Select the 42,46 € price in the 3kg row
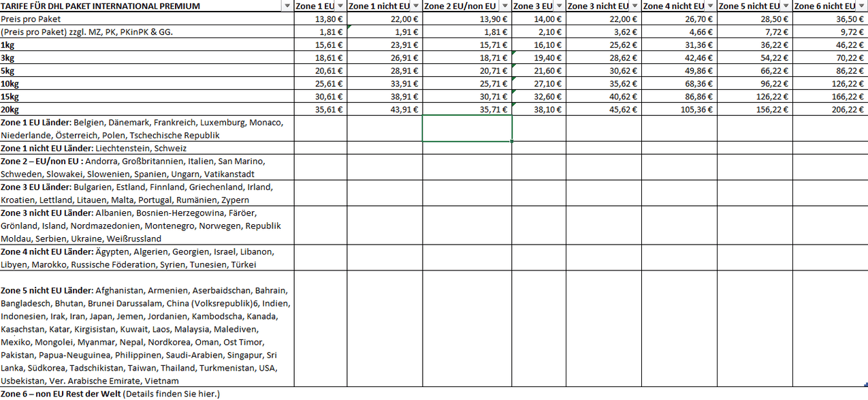This screenshot has height=400, width=868. [679, 58]
